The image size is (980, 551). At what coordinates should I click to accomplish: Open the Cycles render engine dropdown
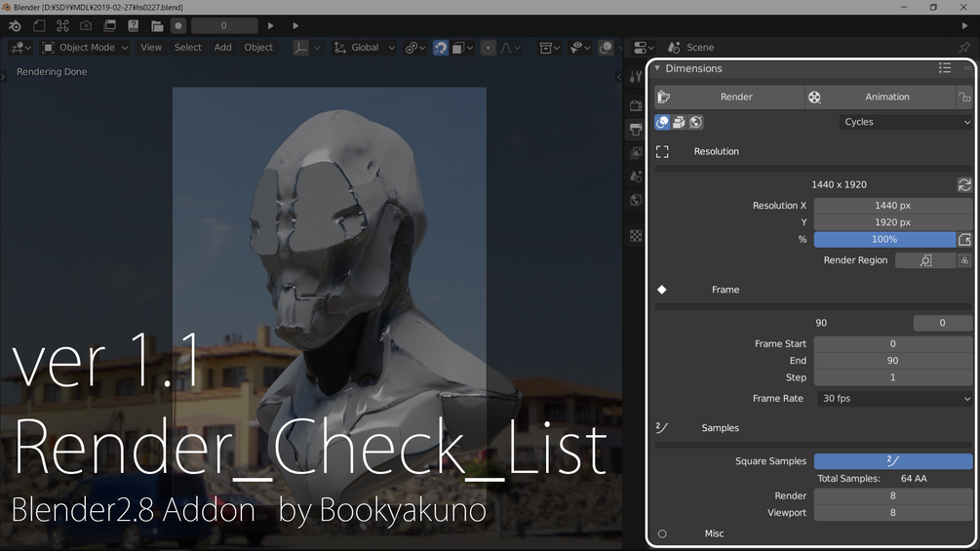(x=906, y=122)
